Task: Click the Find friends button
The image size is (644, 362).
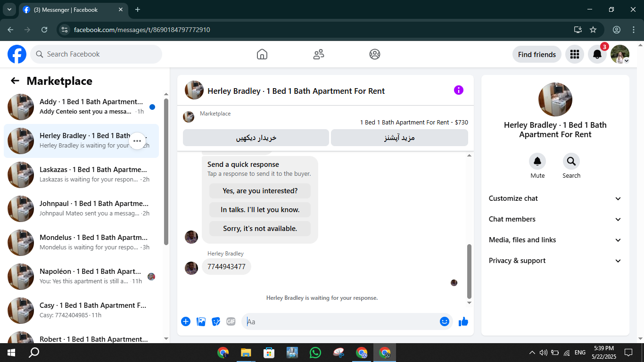Action: pos(537,54)
